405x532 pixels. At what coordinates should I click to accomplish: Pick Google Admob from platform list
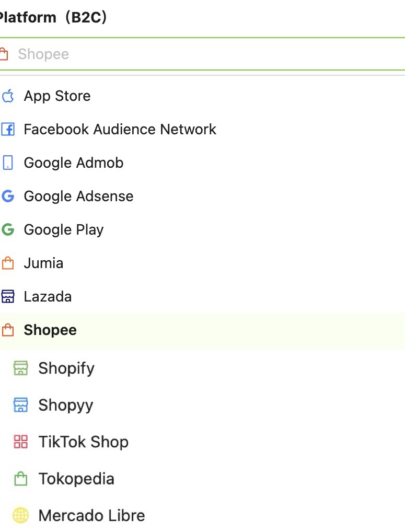(x=74, y=163)
